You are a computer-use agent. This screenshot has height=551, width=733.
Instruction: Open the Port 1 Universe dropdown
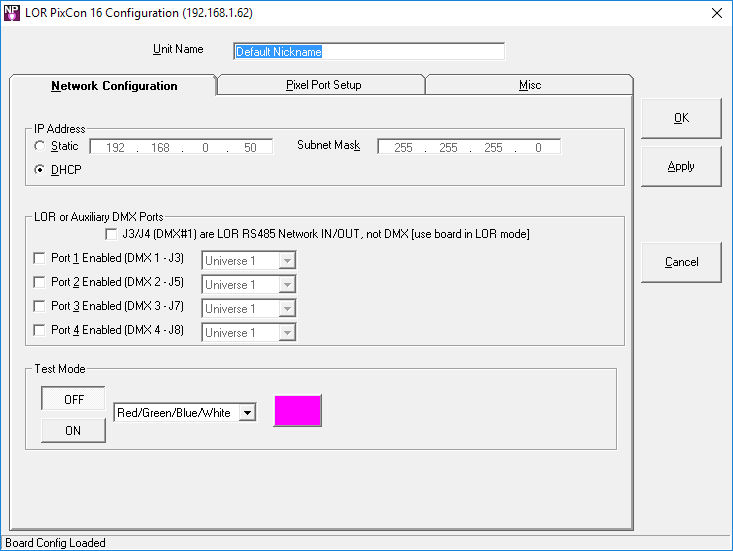tap(286, 260)
